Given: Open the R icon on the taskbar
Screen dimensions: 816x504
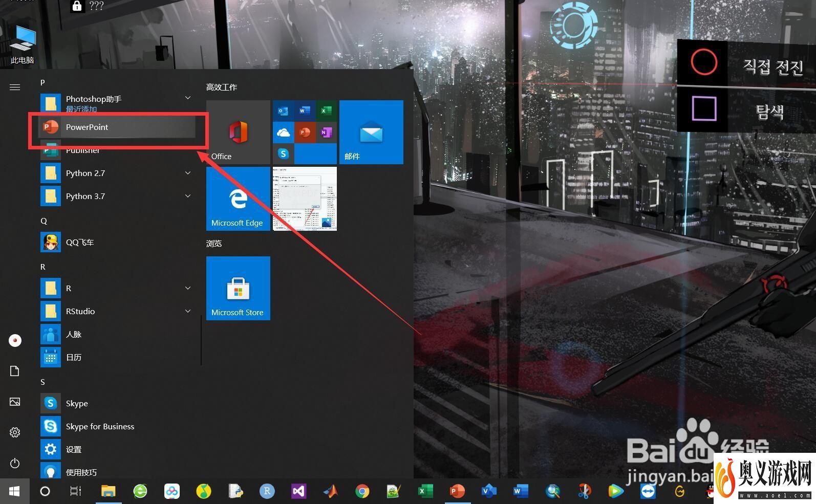Looking at the screenshot, I should click(x=267, y=491).
